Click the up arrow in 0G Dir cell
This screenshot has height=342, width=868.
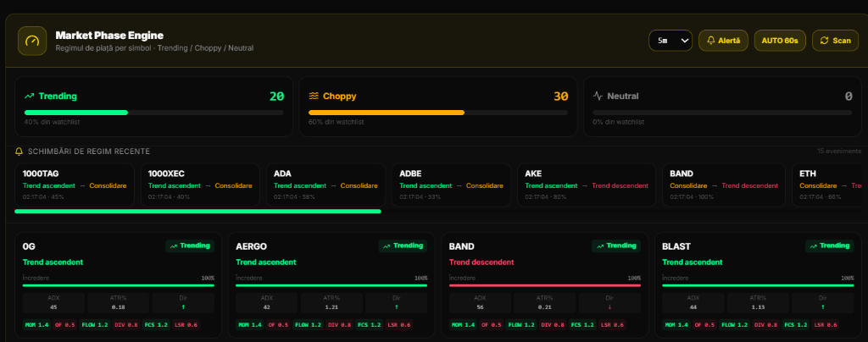coord(183,306)
